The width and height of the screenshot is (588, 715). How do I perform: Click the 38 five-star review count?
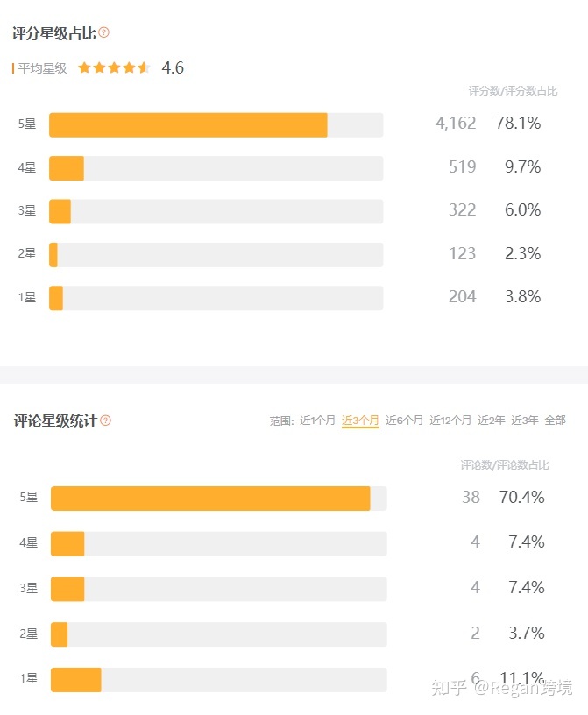pyautogui.click(x=471, y=497)
